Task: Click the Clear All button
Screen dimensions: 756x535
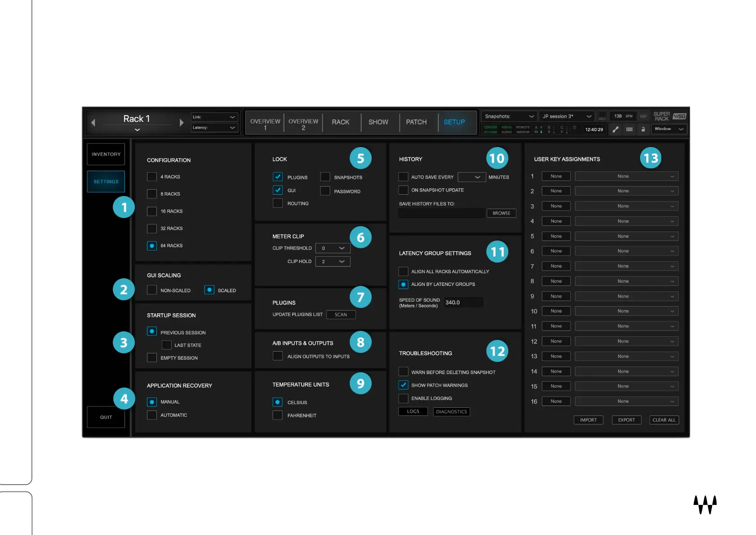Action: tap(664, 420)
